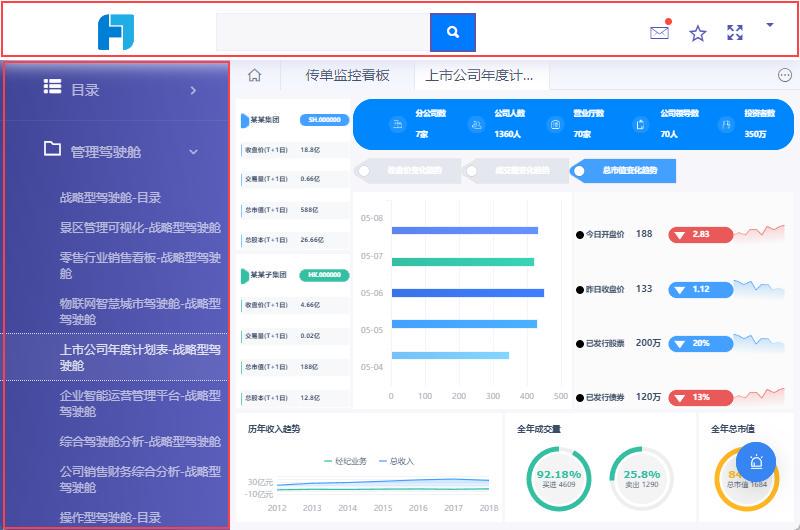This screenshot has width=800, height=530.
Task: Click the floating blue alarm bell button
Action: (756, 462)
